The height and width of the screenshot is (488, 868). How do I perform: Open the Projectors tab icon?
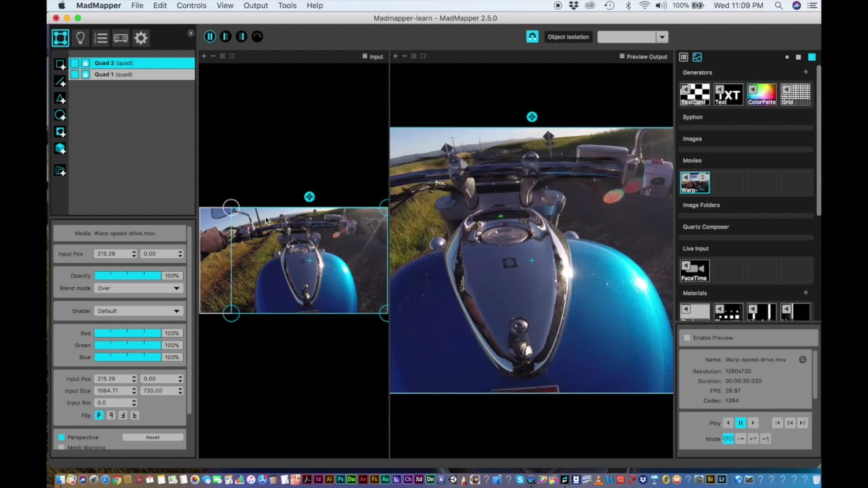click(x=121, y=38)
